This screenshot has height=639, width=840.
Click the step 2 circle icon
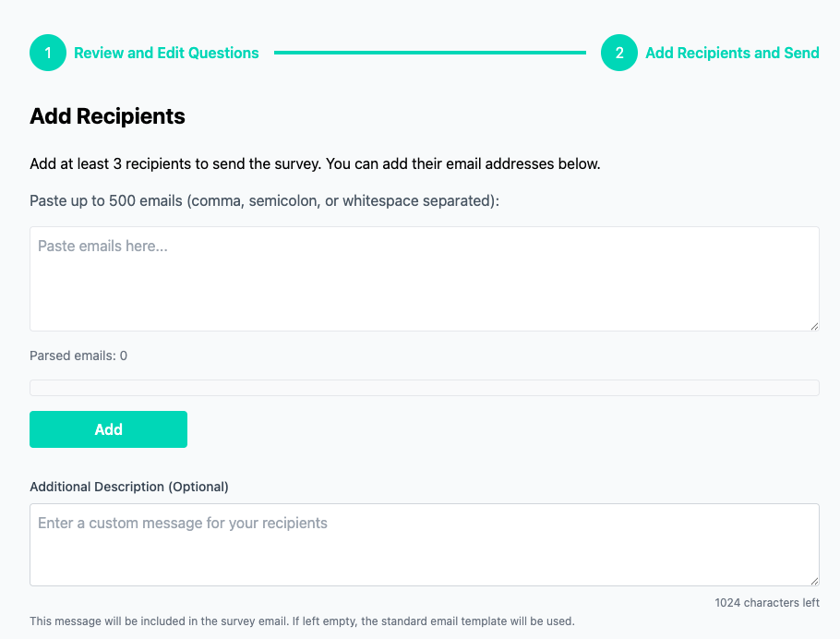pos(619,54)
